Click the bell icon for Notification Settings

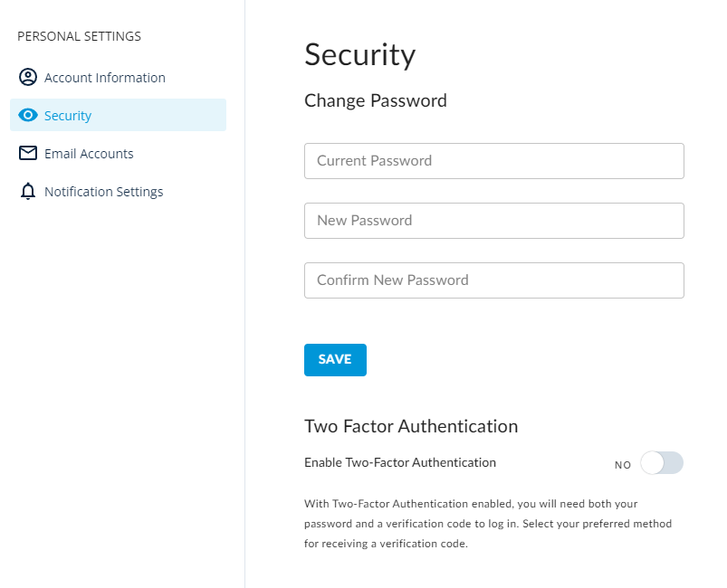(27, 191)
